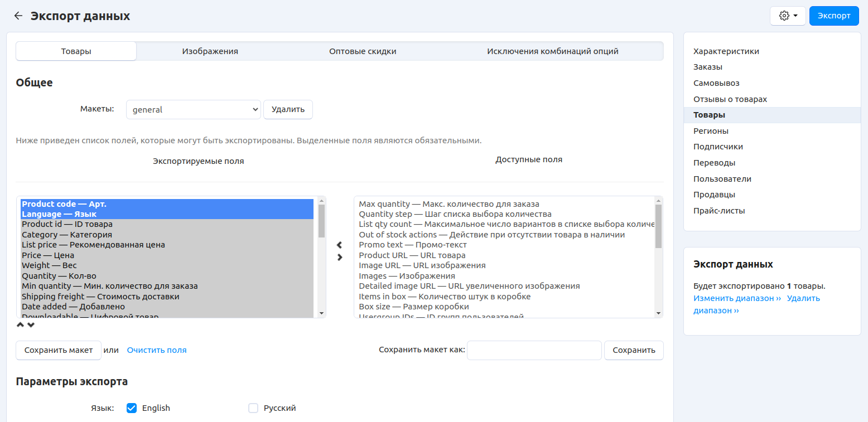Image resolution: width=868 pixels, height=422 pixels.
Task: Move selected field up with up arrow
Action: (x=20, y=325)
